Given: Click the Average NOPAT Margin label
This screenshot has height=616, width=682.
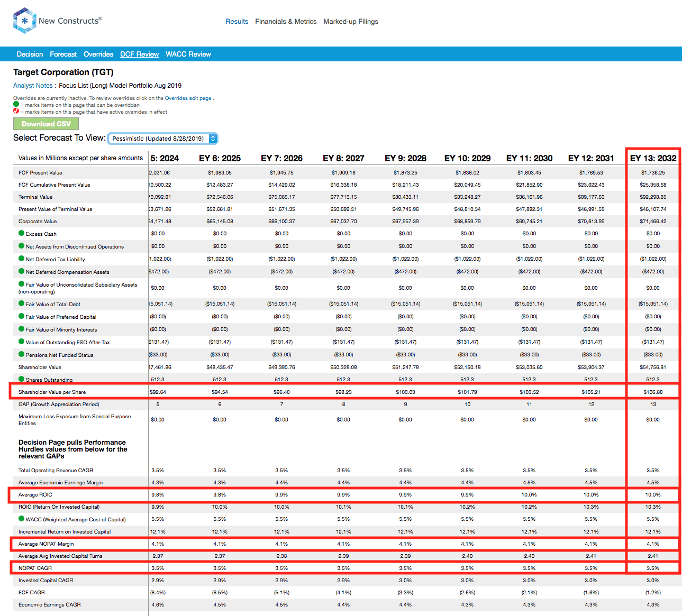Looking at the screenshot, I should (x=46, y=544).
